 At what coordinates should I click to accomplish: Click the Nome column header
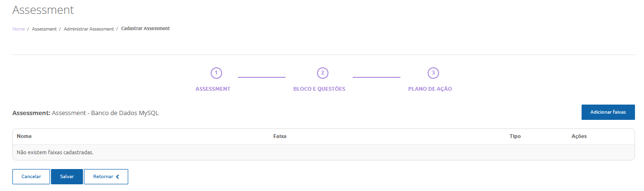24,137
